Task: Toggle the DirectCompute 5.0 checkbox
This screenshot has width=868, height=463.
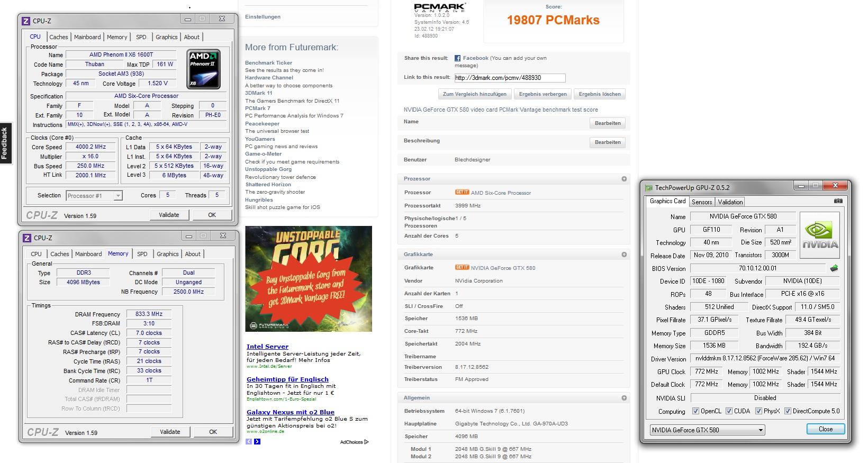Action: pos(788,411)
